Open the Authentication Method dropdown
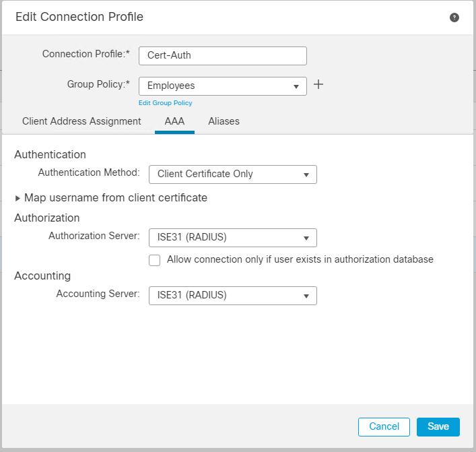Viewport: 476px width, 452px height. (232, 174)
